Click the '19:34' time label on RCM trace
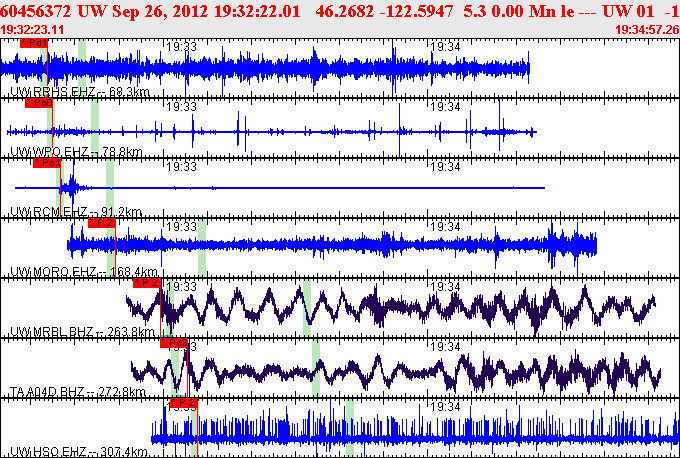Image resolution: width=680 pixels, height=458 pixels. click(445, 166)
